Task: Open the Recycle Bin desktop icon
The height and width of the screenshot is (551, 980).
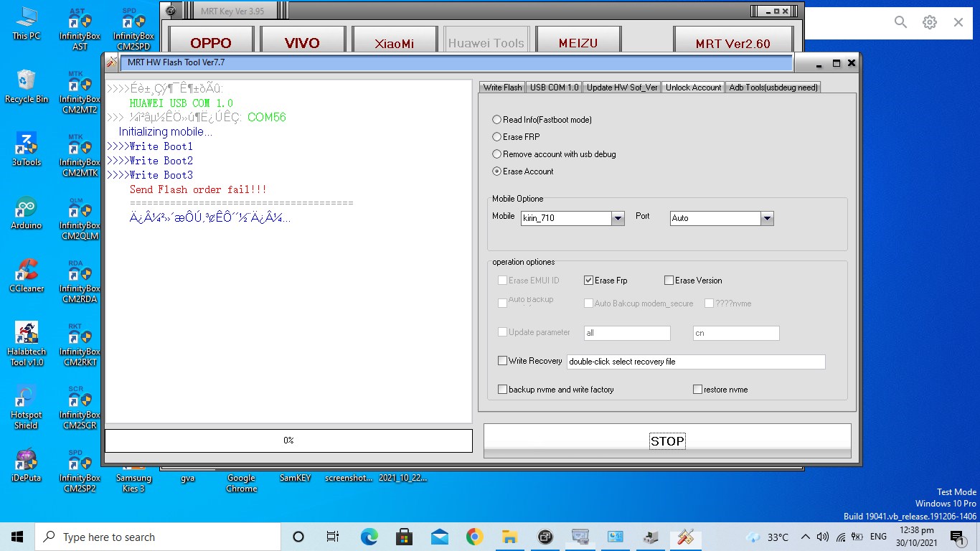Action: tap(27, 87)
